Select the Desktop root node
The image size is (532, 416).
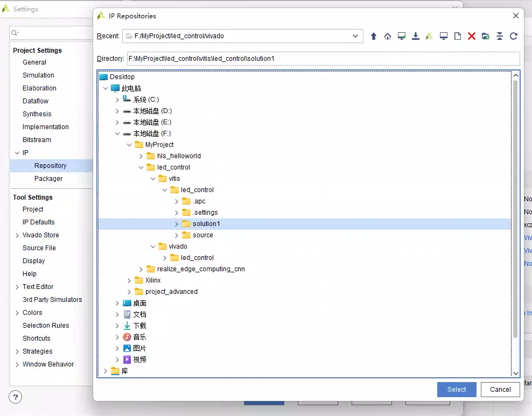122,77
